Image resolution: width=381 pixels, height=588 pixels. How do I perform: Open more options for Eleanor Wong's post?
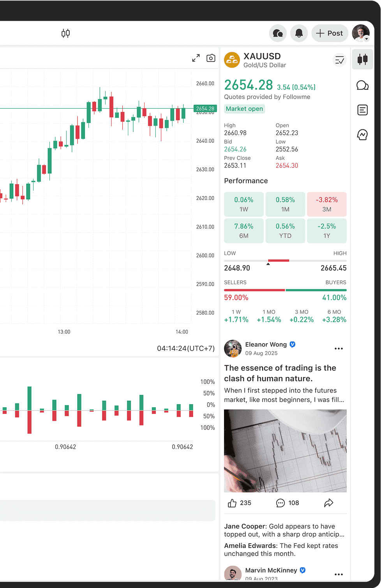339,349
